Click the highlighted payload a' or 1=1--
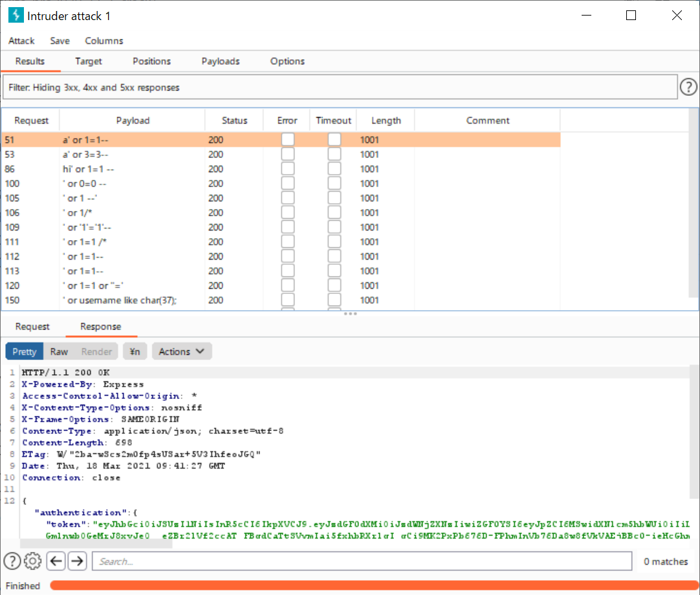Screen dimensions: 700x595 tap(85, 140)
